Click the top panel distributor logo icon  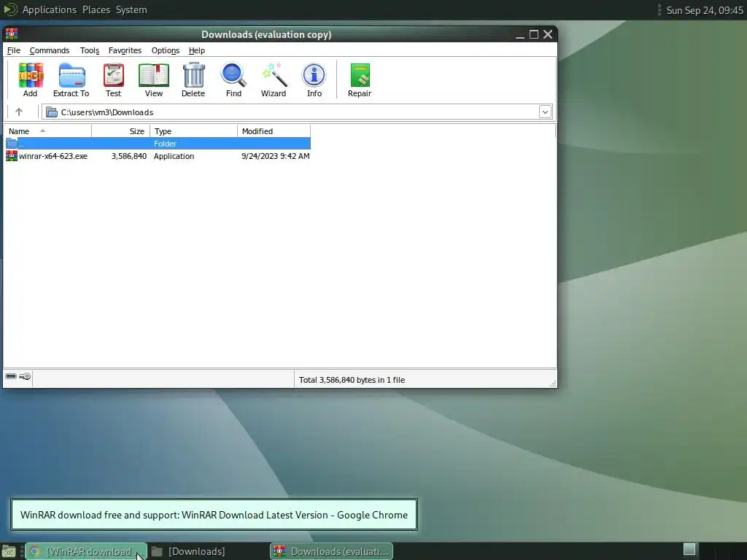coord(10,9)
